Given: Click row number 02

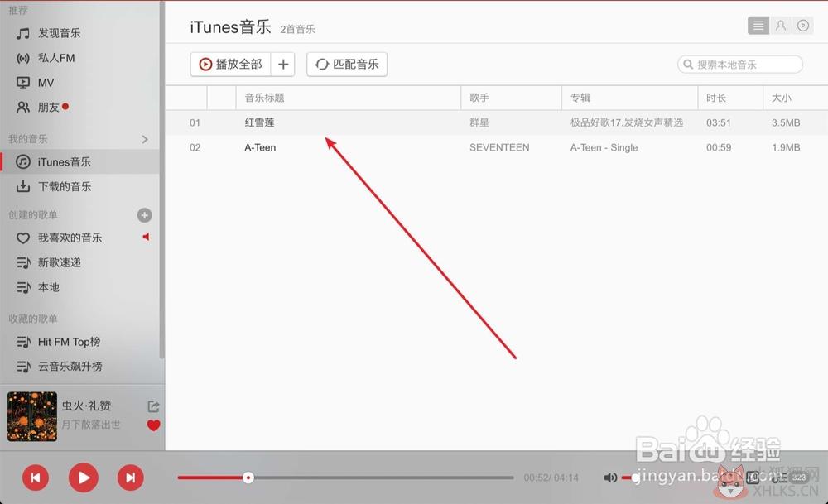Looking at the screenshot, I should 195,147.
